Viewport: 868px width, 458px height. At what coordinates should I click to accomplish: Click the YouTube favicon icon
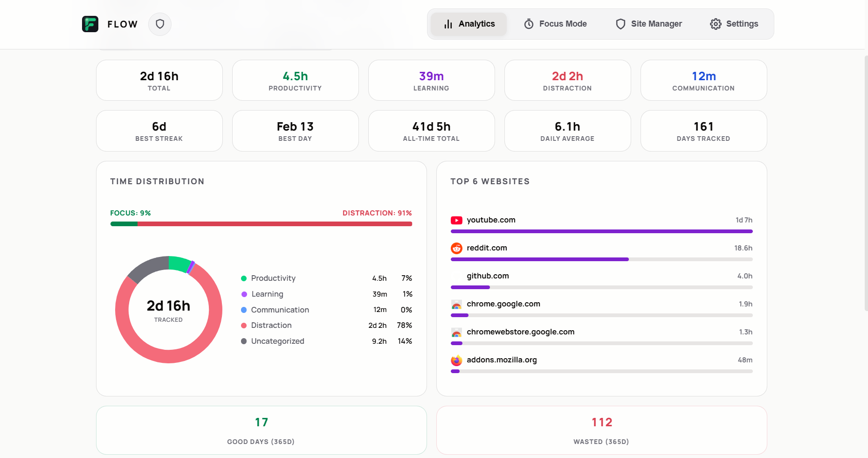(456, 220)
